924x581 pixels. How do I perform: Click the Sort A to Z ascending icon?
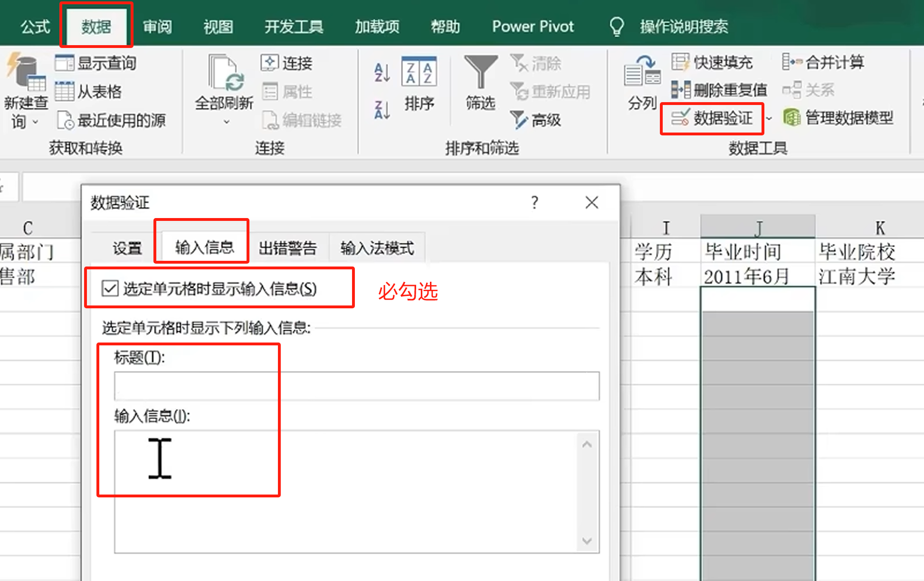(x=382, y=73)
